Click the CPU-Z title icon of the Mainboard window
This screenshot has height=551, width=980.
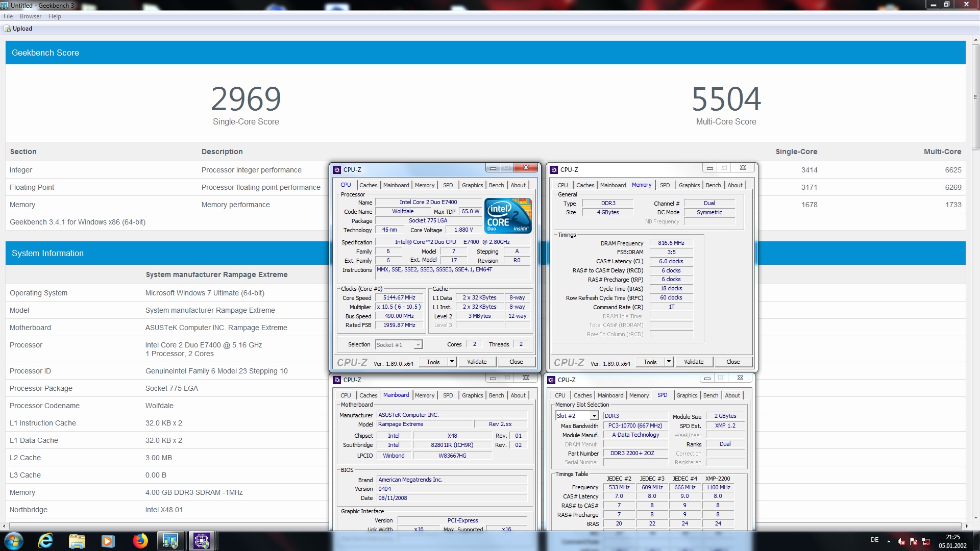pos(337,380)
